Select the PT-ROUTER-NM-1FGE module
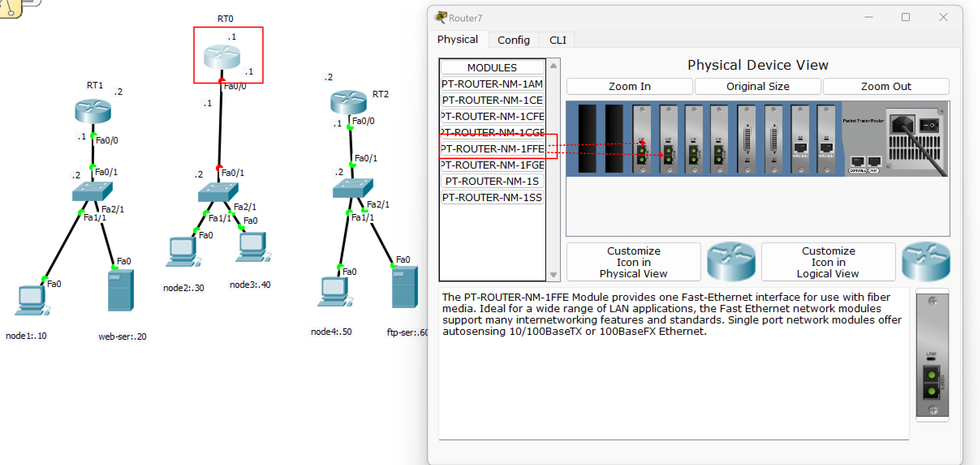This screenshot has height=465, width=980. tap(492, 165)
